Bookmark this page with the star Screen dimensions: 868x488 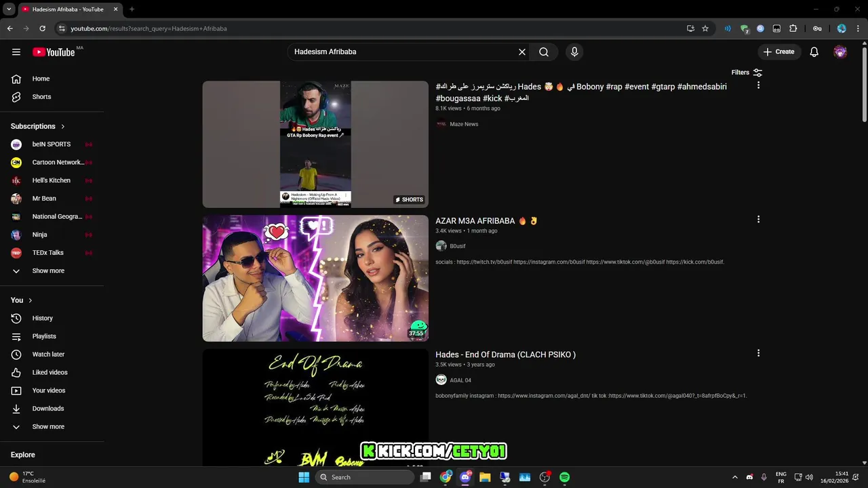point(705,28)
